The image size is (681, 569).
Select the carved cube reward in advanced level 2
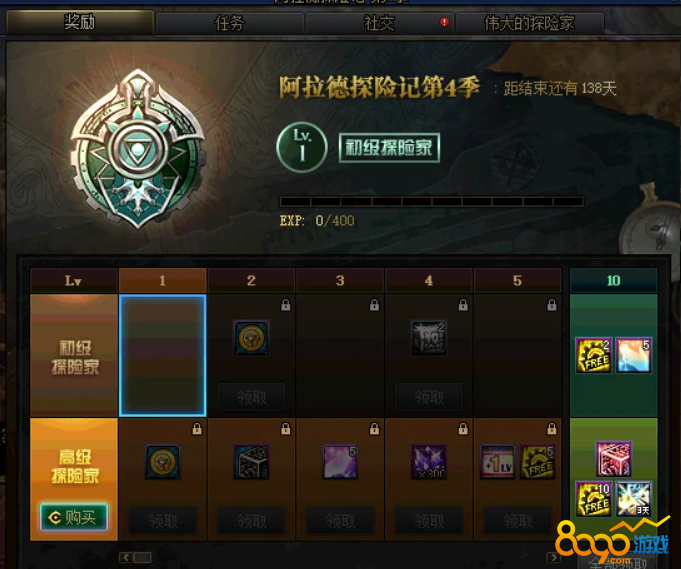251,462
